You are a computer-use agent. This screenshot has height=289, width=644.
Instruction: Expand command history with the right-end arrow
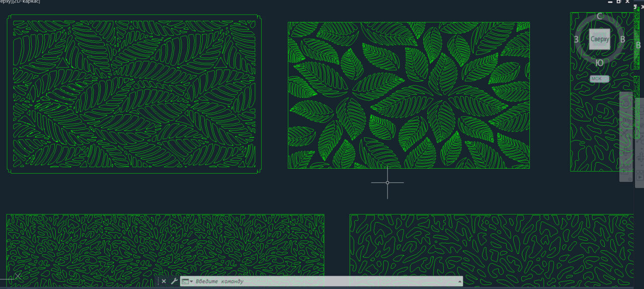coord(459,281)
